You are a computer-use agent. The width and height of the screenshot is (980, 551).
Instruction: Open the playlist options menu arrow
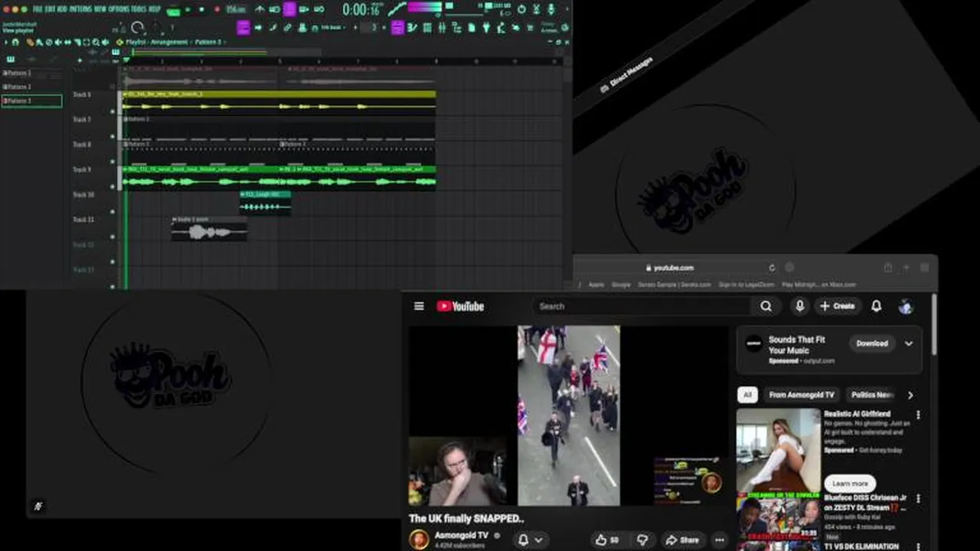click(5, 42)
